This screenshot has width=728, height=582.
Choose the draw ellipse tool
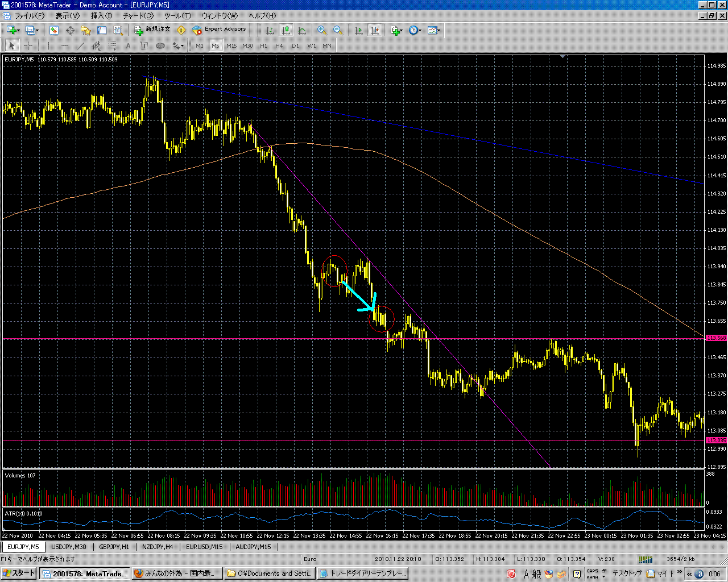[x=160, y=45]
